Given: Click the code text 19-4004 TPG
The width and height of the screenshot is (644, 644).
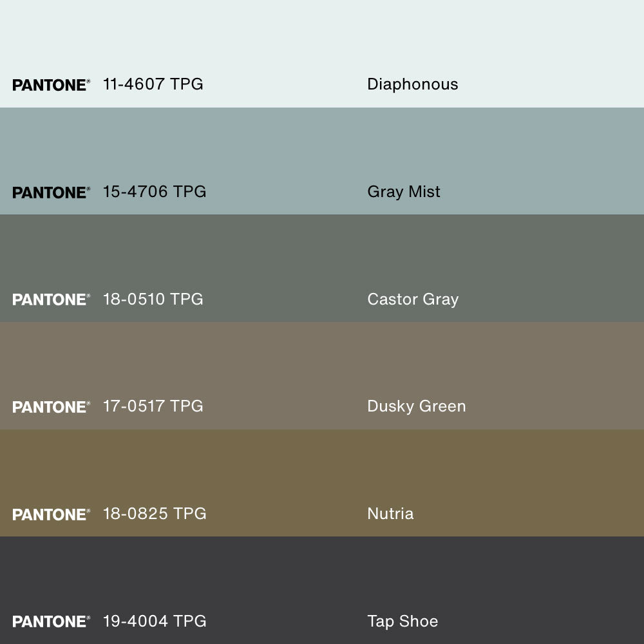Looking at the screenshot, I should [x=155, y=621].
